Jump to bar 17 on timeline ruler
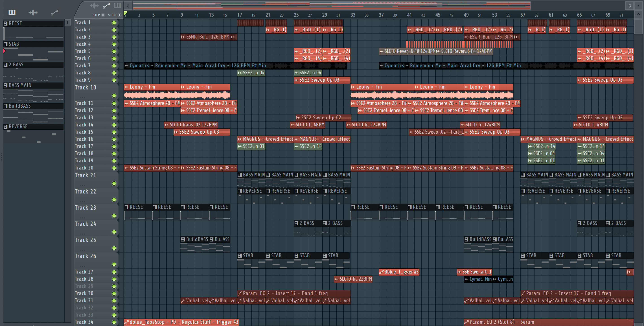644x326 pixels. point(239,15)
